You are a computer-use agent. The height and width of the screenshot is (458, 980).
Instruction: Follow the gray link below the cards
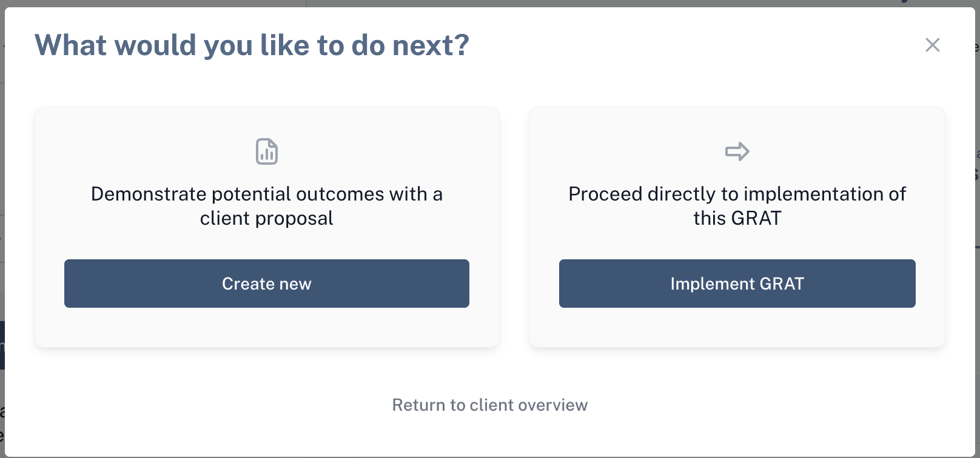pyautogui.click(x=490, y=405)
